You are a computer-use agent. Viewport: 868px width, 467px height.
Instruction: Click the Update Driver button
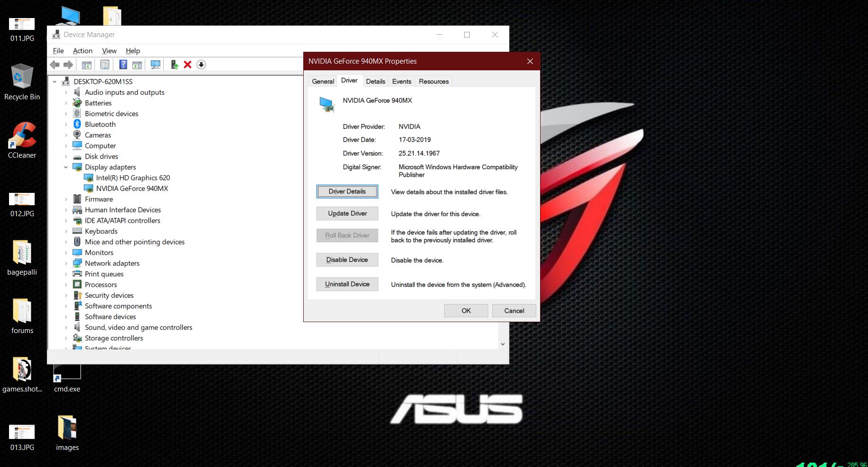[347, 213]
